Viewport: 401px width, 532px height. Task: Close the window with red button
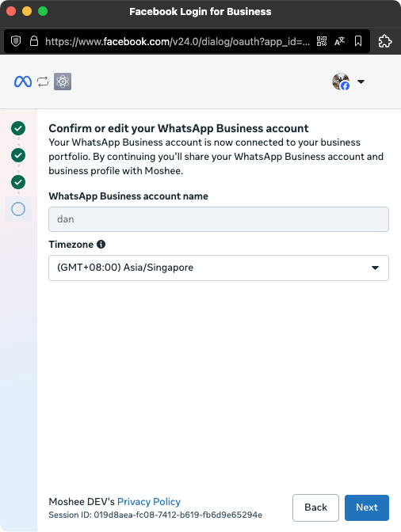click(x=11, y=11)
